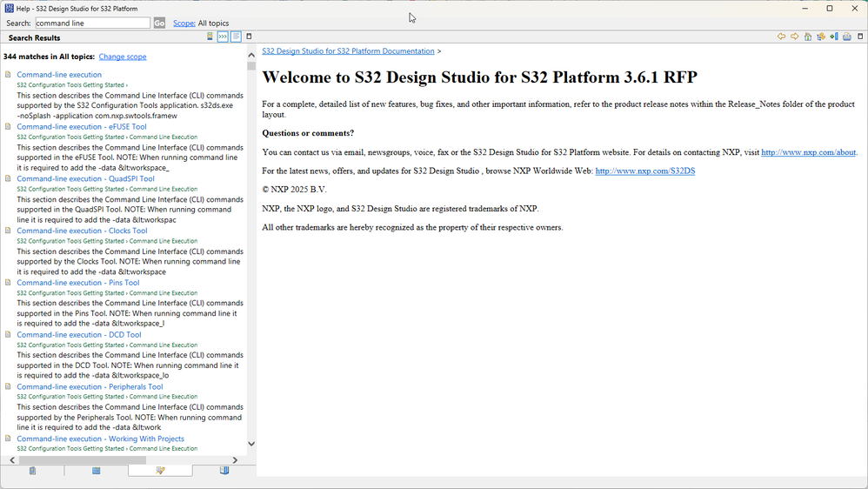Viewport: 868px width, 489px height.
Task: Click "© NXP 2025 B.V." text
Action: [x=294, y=190]
